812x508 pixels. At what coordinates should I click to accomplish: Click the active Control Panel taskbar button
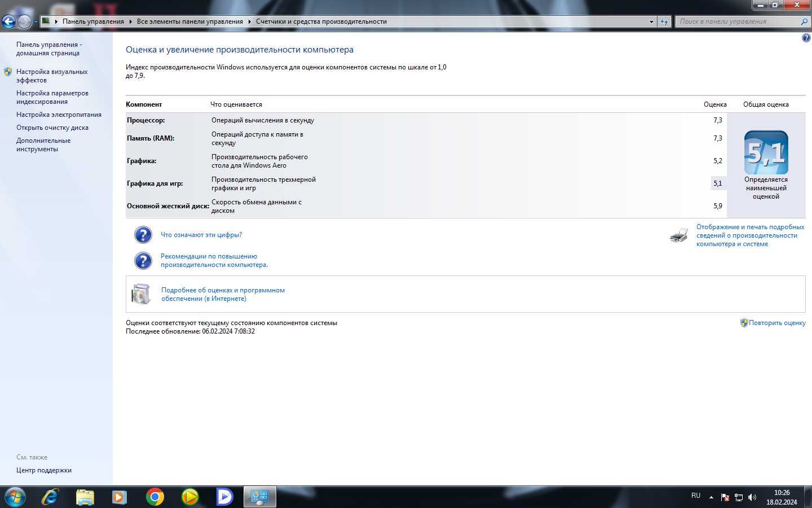tap(259, 497)
